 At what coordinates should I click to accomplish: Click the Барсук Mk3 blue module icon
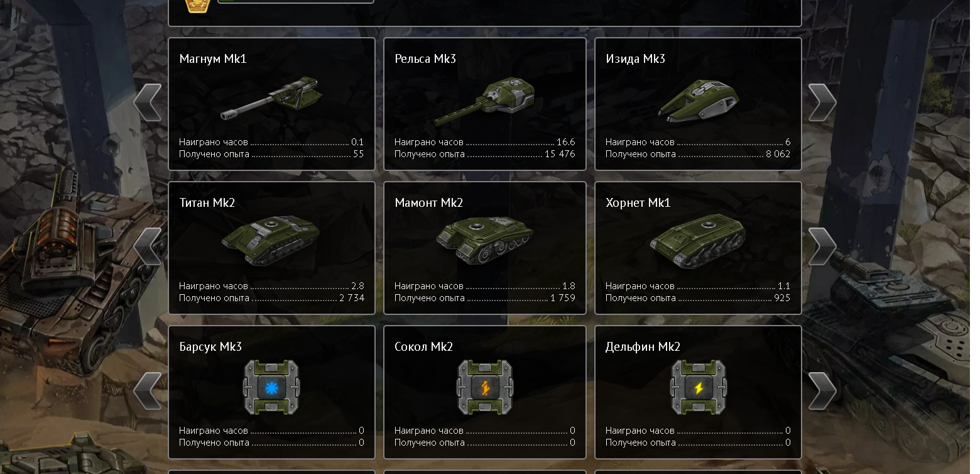pos(271,387)
